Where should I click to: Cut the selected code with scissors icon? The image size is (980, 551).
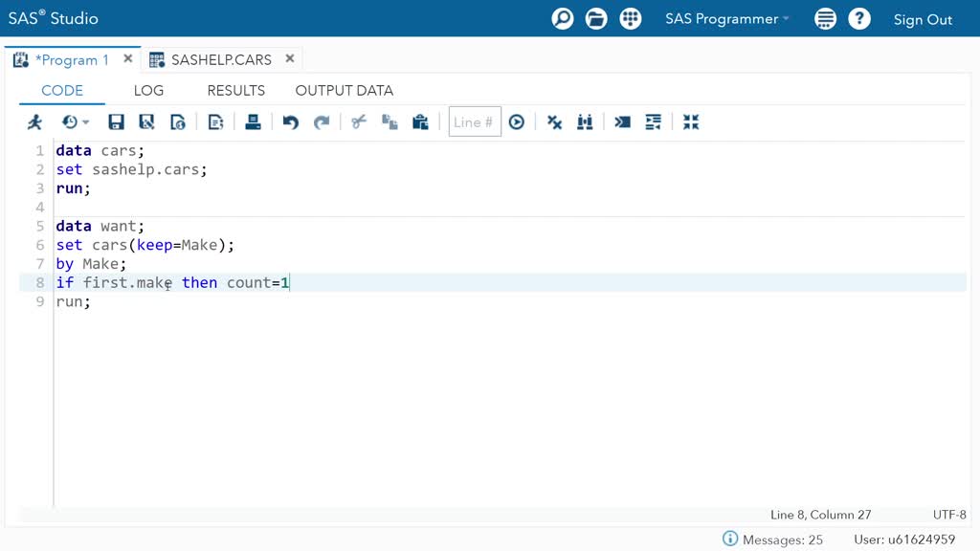pos(358,121)
